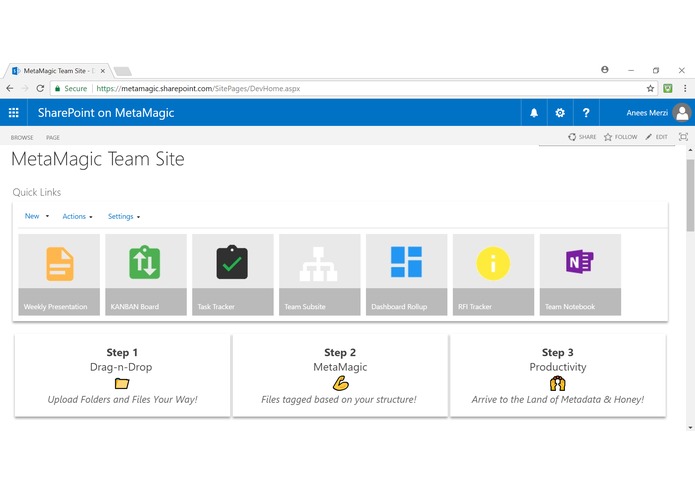Open the SharePoint app launcher grid

pos(14,113)
